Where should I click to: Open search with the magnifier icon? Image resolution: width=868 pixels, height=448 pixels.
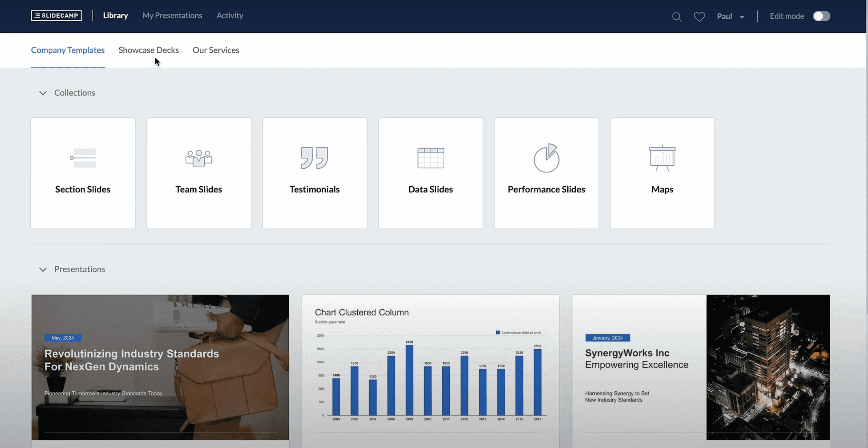677,16
